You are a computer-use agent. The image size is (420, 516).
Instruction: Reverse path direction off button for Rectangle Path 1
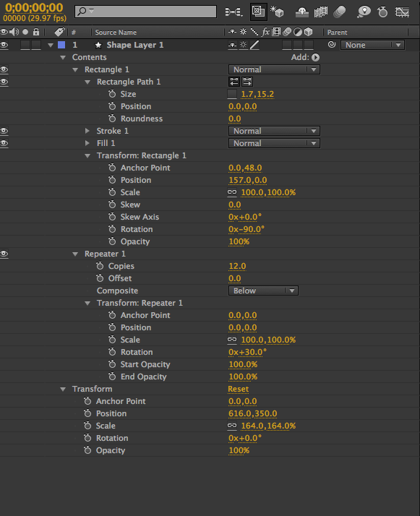pos(234,81)
